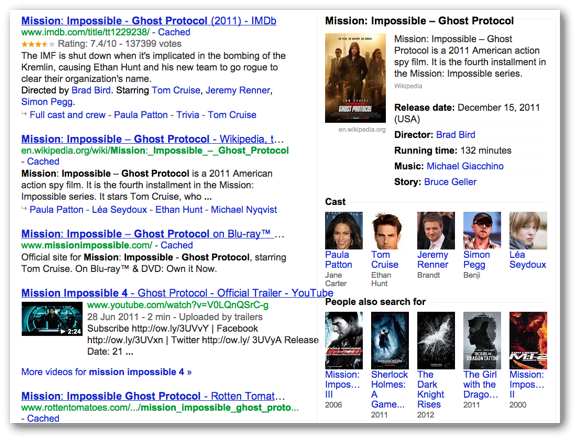Click Mission: Impossible II poster thumbnail

[x=528, y=341]
